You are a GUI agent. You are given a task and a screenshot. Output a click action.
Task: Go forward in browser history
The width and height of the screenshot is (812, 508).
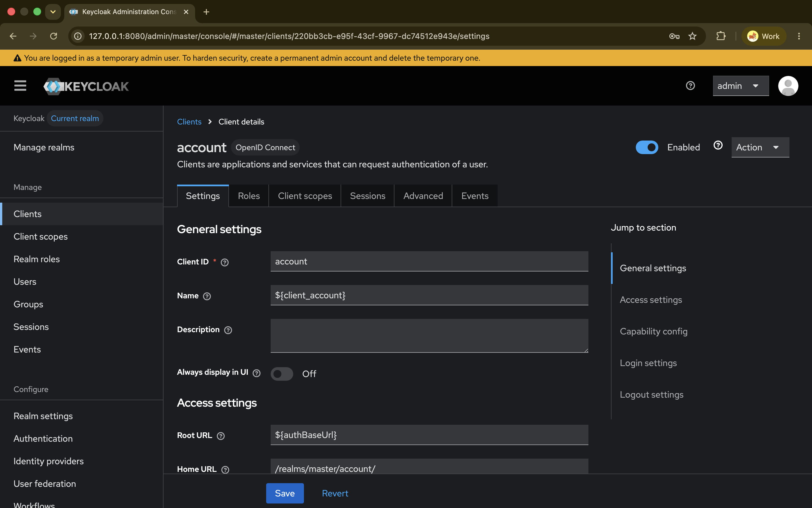click(33, 36)
